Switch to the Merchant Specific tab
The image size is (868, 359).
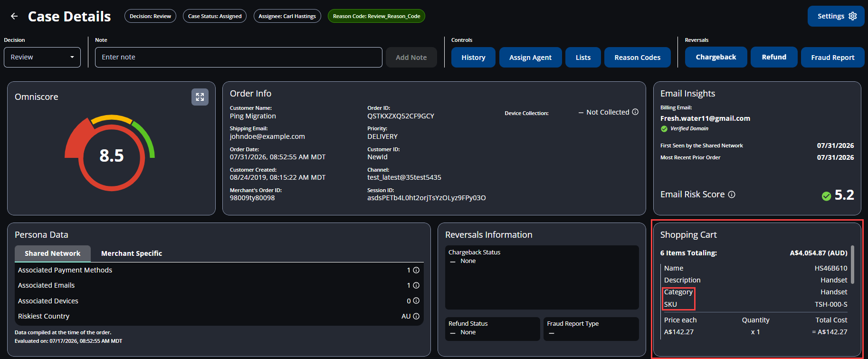pos(132,253)
